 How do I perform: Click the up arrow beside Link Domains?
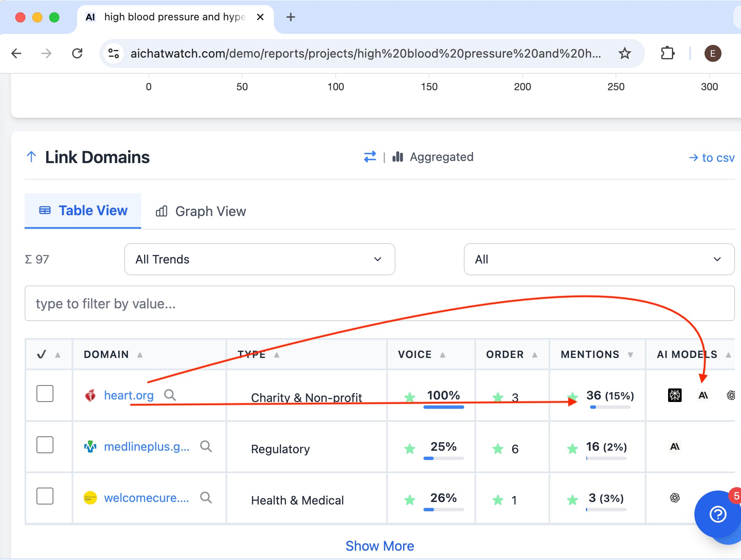point(31,157)
